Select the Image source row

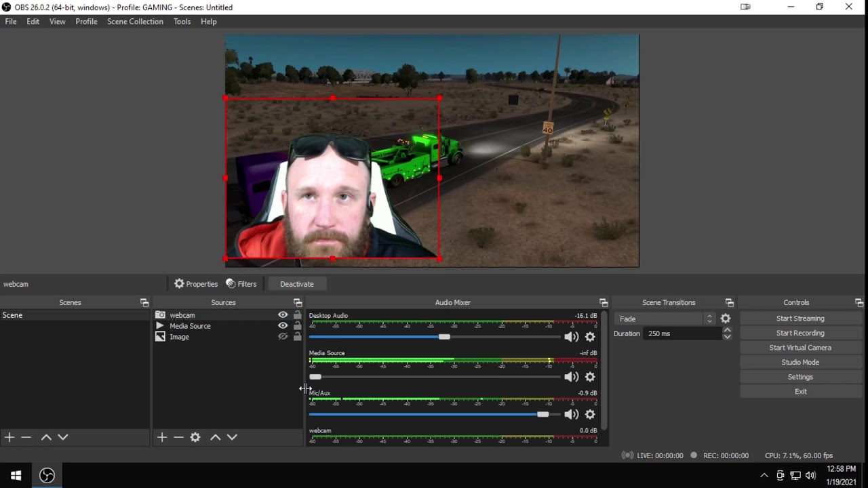[228, 337]
